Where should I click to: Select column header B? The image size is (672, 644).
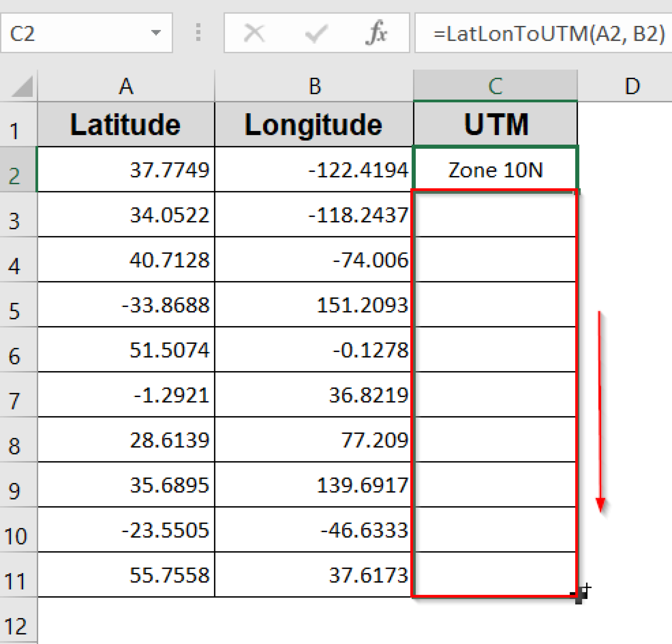coord(314,86)
